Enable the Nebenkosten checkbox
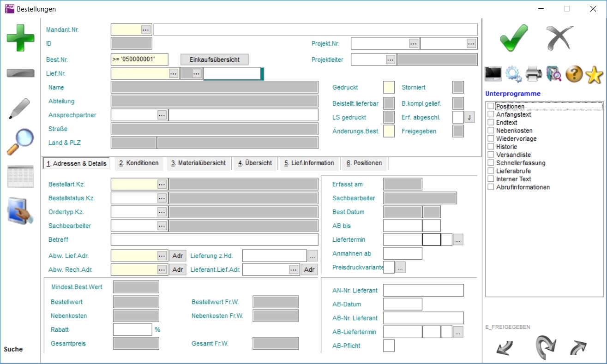 [491, 131]
